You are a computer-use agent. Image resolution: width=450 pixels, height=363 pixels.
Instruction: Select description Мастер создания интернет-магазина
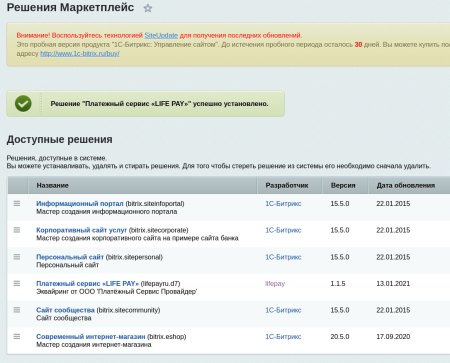pos(94,345)
